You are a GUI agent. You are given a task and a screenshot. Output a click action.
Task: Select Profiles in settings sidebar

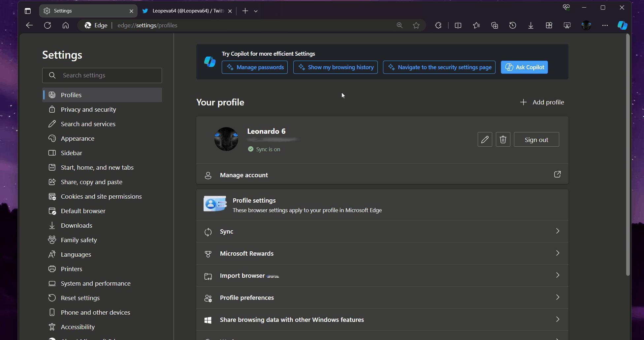(102, 95)
